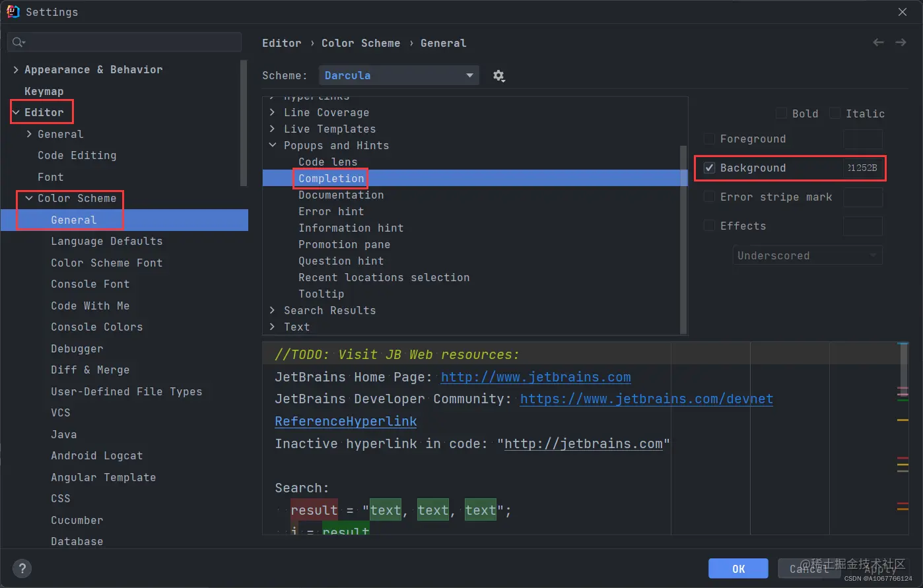Select Recent locations selection item
Viewport: 923px width, 588px height.
click(x=384, y=277)
